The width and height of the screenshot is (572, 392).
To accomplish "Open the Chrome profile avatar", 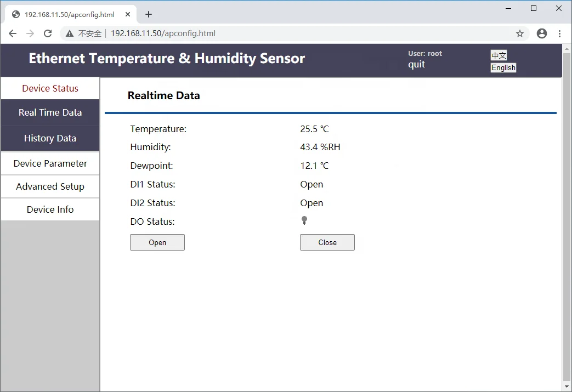I will pos(542,33).
